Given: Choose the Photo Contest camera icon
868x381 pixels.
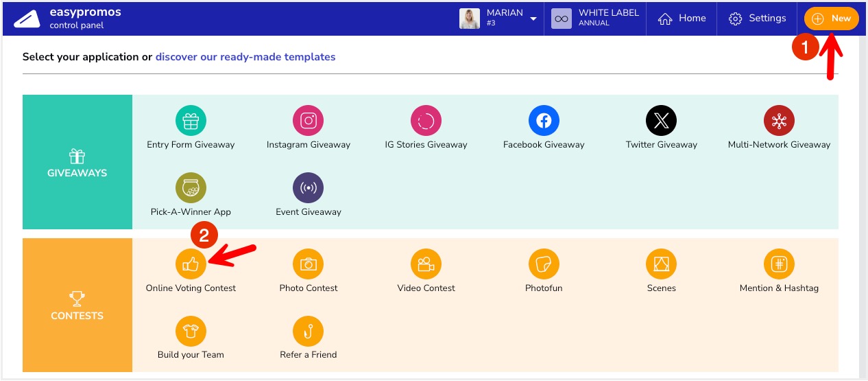Looking at the screenshot, I should [x=308, y=264].
